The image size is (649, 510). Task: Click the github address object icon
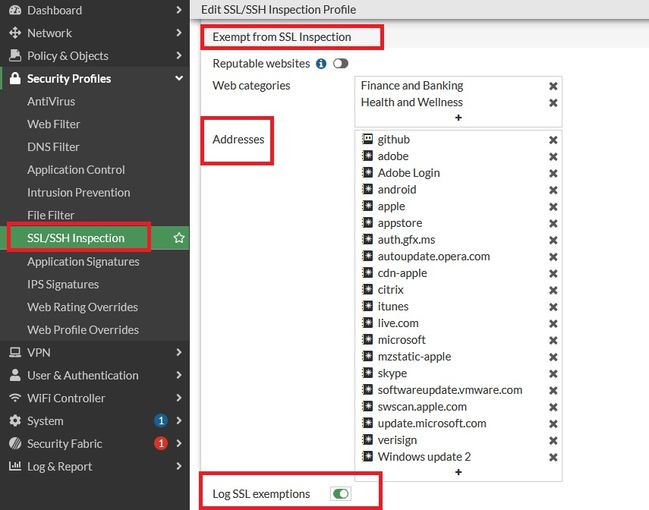click(x=367, y=139)
